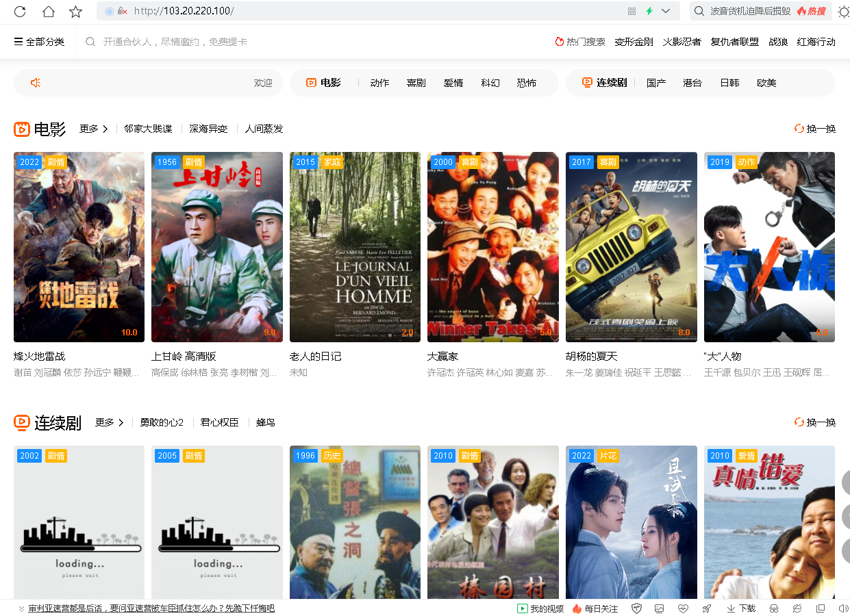This screenshot has height=616, width=850.
Task: Open 我的视频 in the status bar
Action: [540, 608]
